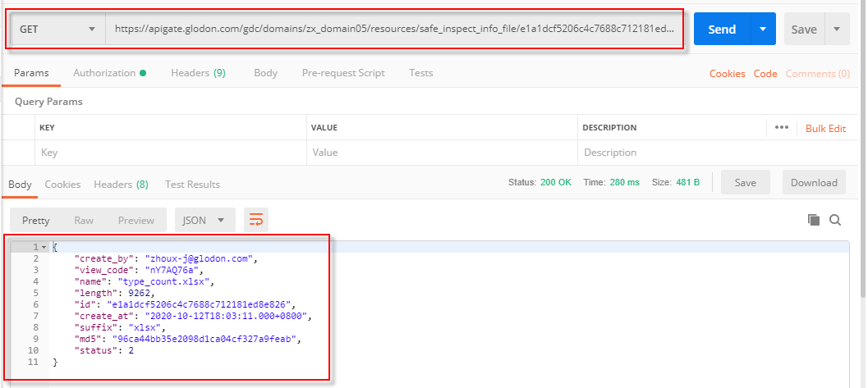Click the copy response icon
Viewport: 868px width, 388px height.
point(814,220)
